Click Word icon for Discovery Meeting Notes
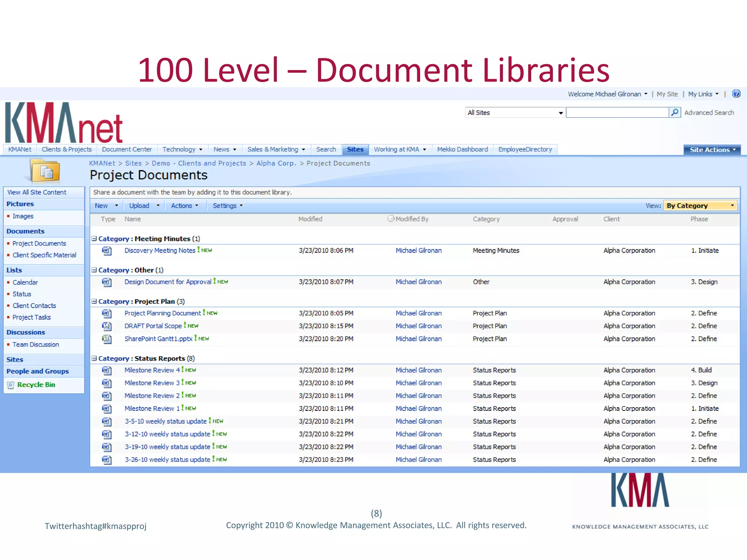This screenshot has width=747, height=560. pos(107,251)
